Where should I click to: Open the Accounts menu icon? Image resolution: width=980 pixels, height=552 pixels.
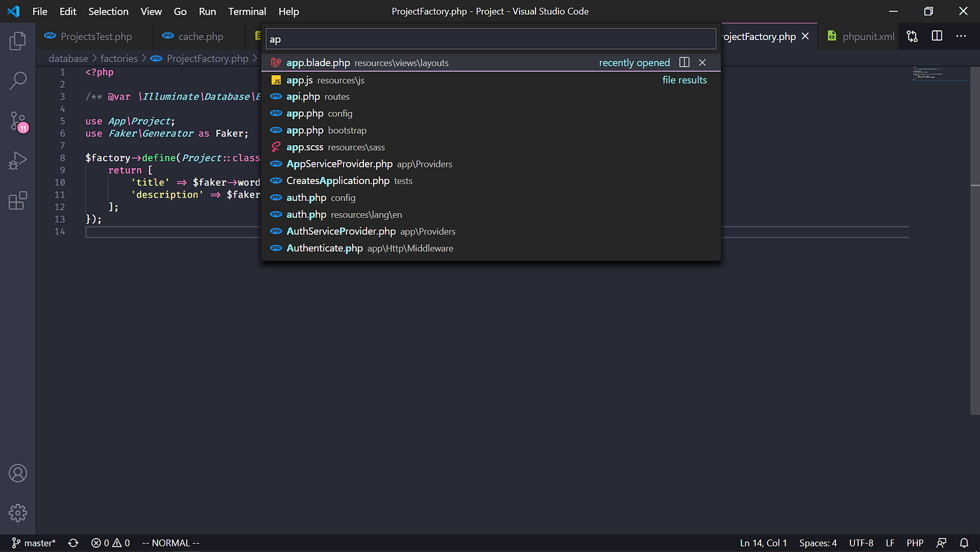coord(17,473)
